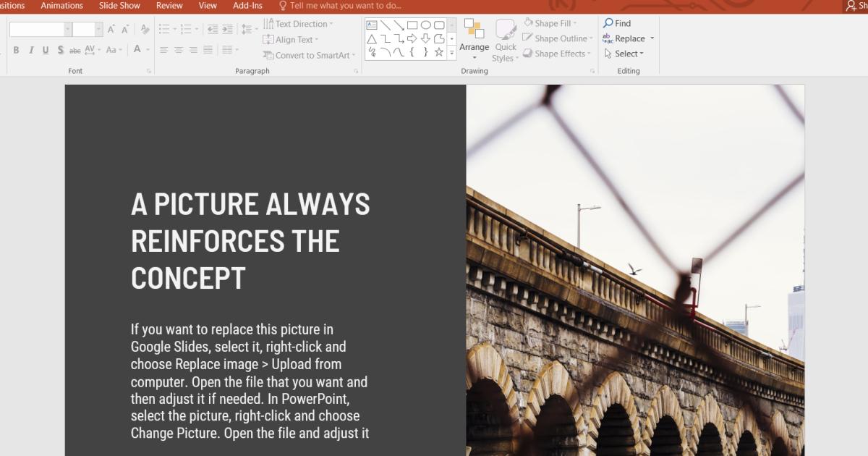The width and height of the screenshot is (868, 456).
Task: Select the Oval shape tool
Action: (425, 24)
